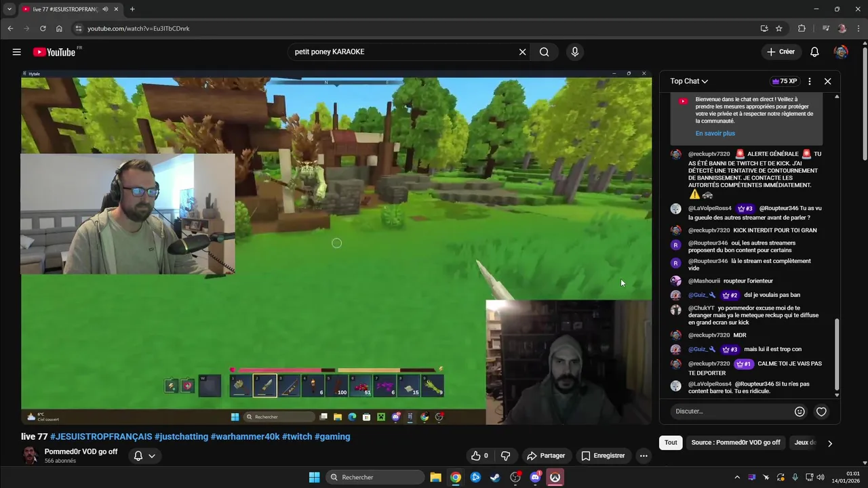This screenshot has height=488, width=868.
Task: Click the install app icon in address bar
Action: (x=764, y=28)
